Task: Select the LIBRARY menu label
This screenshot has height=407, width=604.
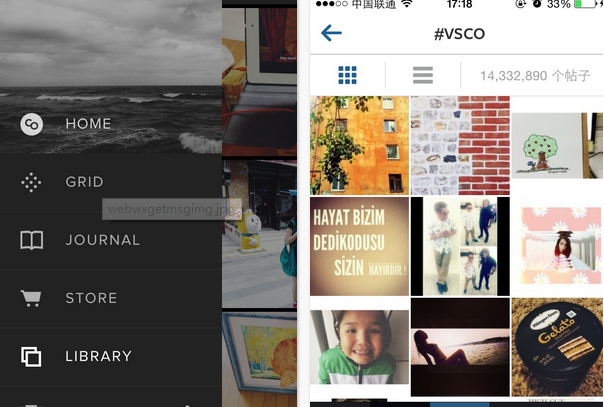Action: 99,356
